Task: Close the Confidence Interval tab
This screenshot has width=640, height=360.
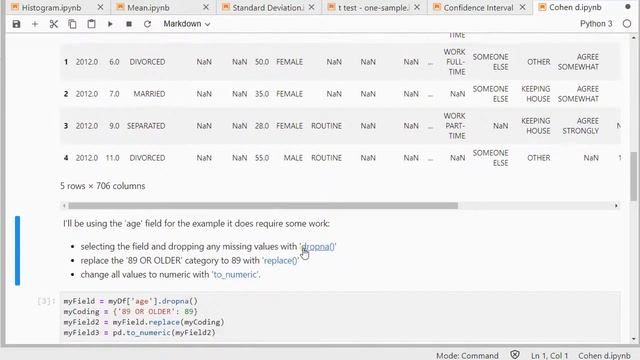Action: point(522,7)
